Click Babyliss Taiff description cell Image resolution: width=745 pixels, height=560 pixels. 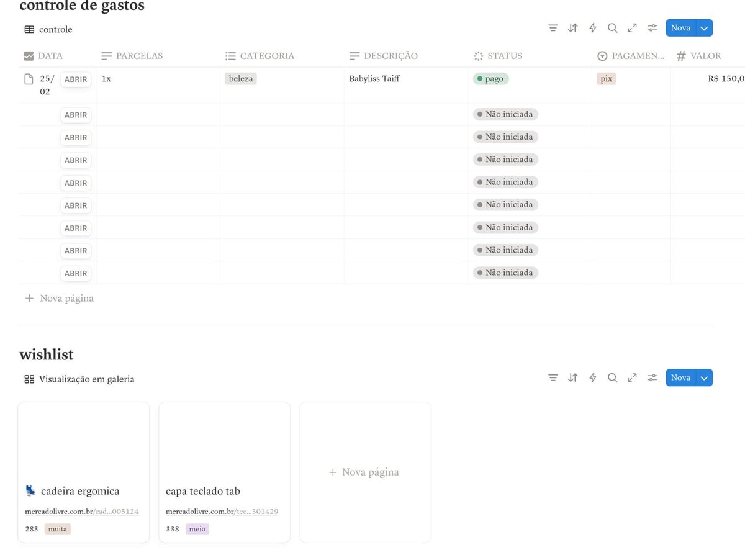pyautogui.click(x=407, y=85)
